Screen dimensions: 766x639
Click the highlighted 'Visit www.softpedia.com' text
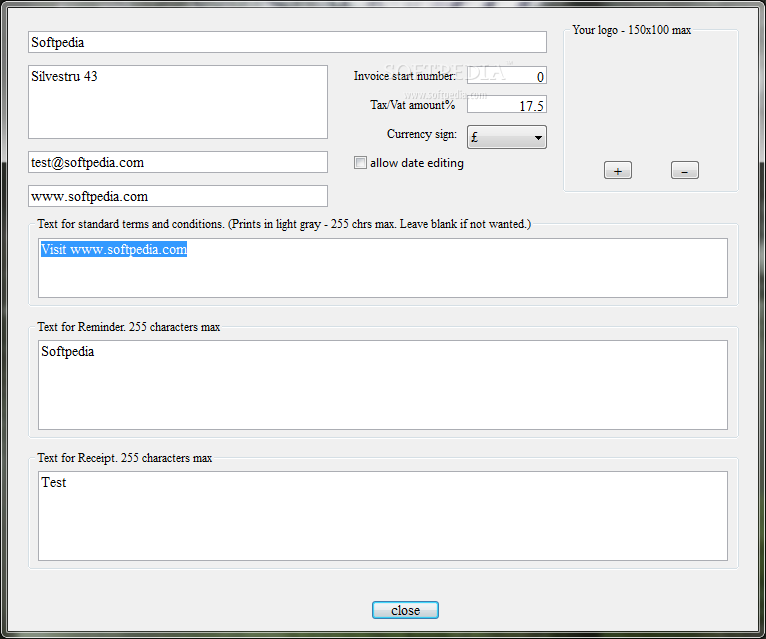(x=114, y=249)
